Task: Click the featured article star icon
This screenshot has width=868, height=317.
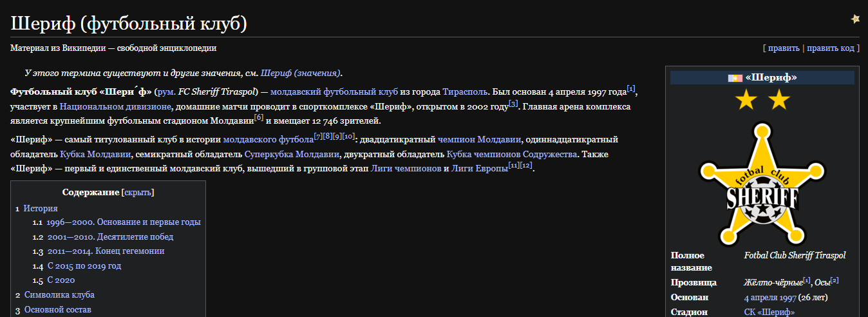Action: pyautogui.click(x=855, y=19)
